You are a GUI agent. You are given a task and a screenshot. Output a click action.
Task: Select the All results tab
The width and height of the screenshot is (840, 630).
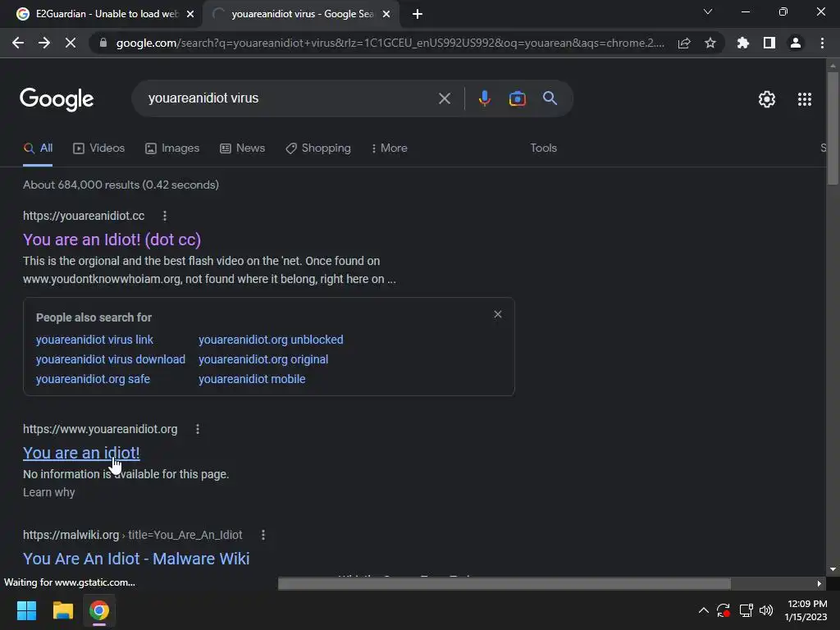tap(38, 148)
